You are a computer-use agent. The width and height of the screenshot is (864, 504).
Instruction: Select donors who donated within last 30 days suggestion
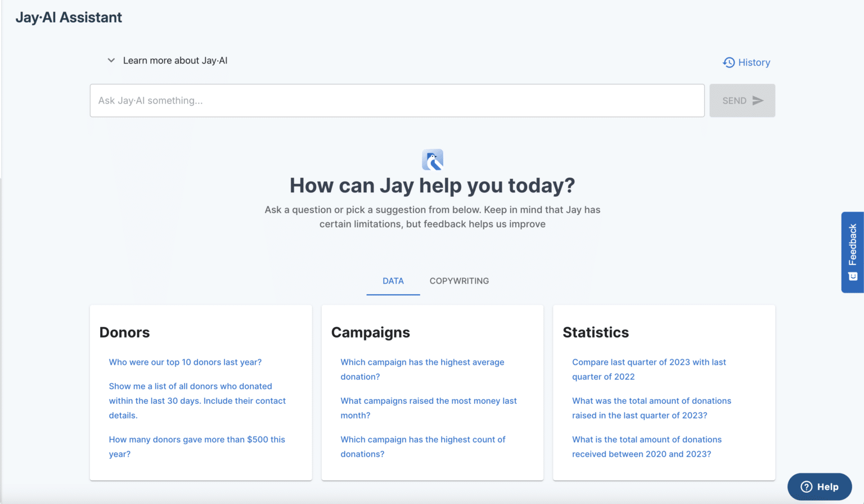[x=197, y=400]
